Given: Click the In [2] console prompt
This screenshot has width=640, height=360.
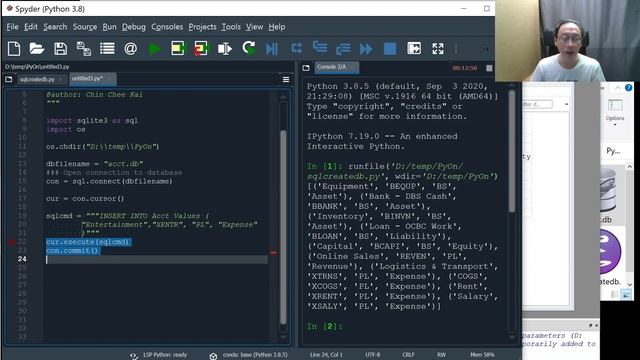Looking at the screenshot, I should pyautogui.click(x=324, y=326).
